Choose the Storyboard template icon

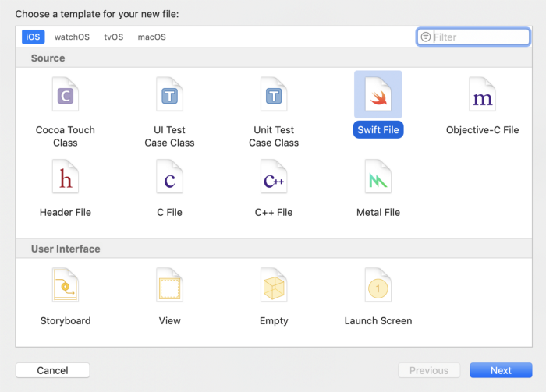point(66,288)
